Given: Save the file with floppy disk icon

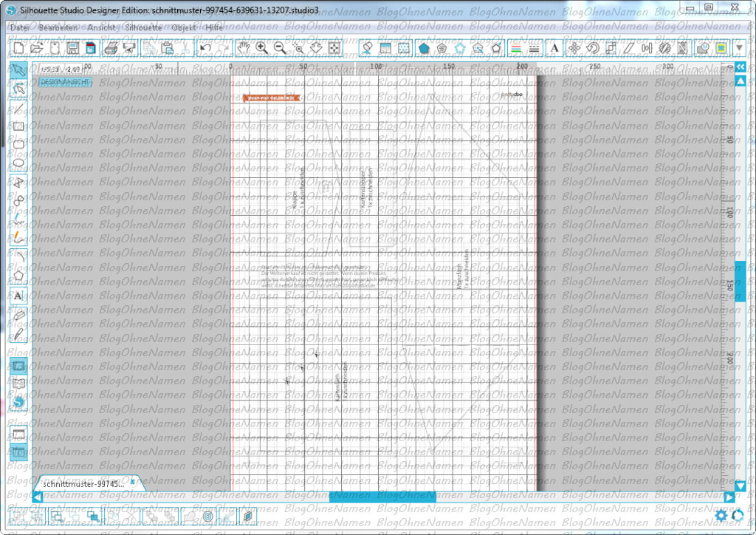Looking at the screenshot, I should [x=72, y=48].
